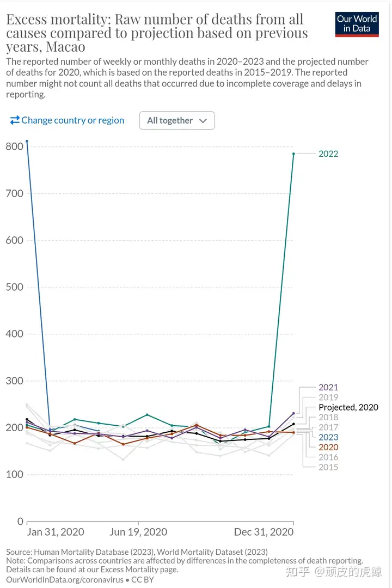Click the chart title text
The image size is (392, 588).
click(157, 33)
